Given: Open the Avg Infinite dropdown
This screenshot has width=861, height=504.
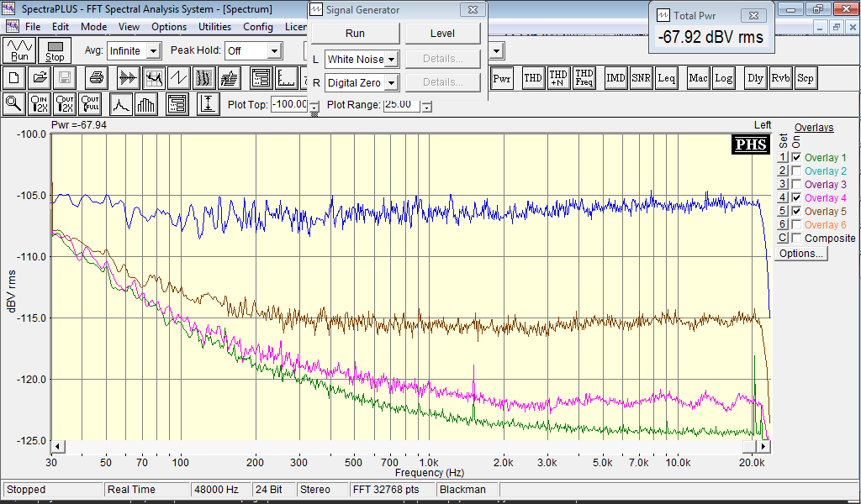Looking at the screenshot, I should tap(154, 51).
